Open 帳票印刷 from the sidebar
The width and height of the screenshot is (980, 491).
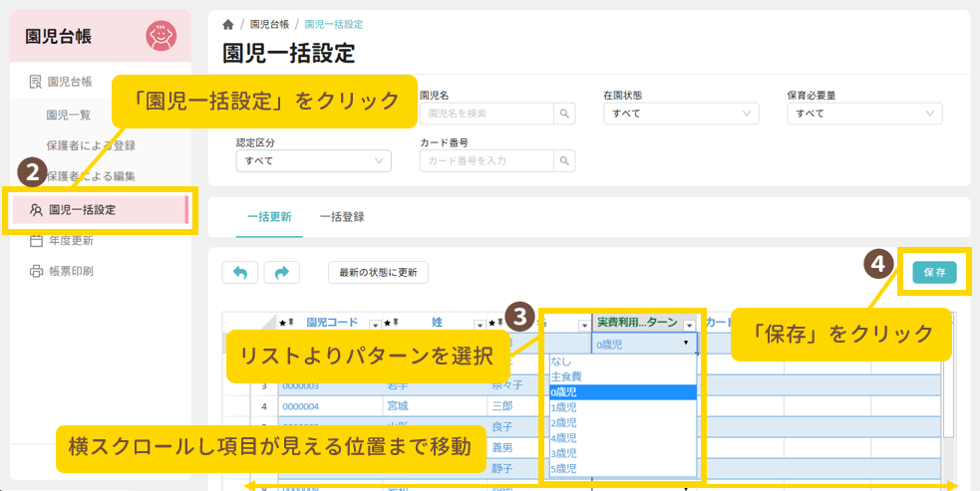coord(70,271)
